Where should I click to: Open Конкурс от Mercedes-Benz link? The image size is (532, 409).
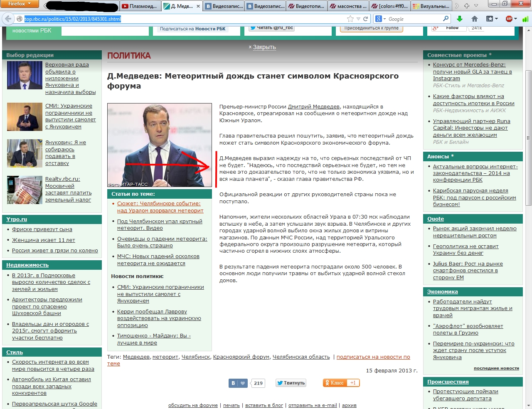pos(473,71)
